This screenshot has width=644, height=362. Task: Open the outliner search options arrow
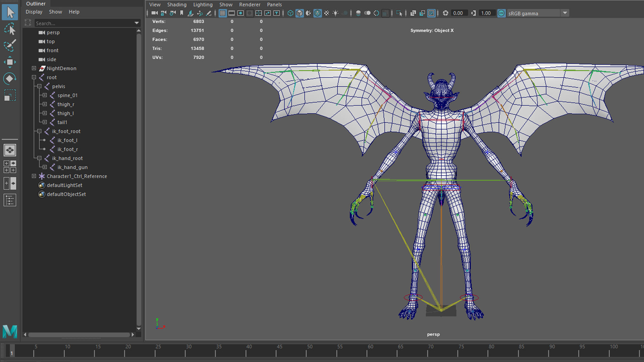[x=137, y=23]
